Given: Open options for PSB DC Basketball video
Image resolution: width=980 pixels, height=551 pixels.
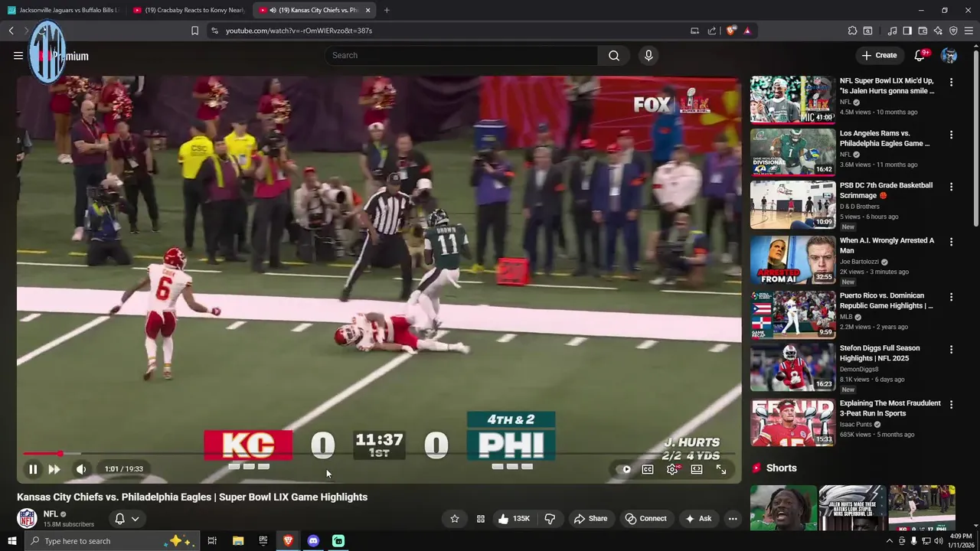Looking at the screenshot, I should (x=951, y=187).
